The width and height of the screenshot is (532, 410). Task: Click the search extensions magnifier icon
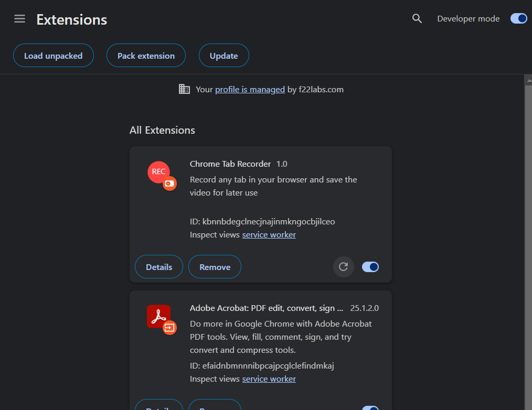tap(417, 19)
